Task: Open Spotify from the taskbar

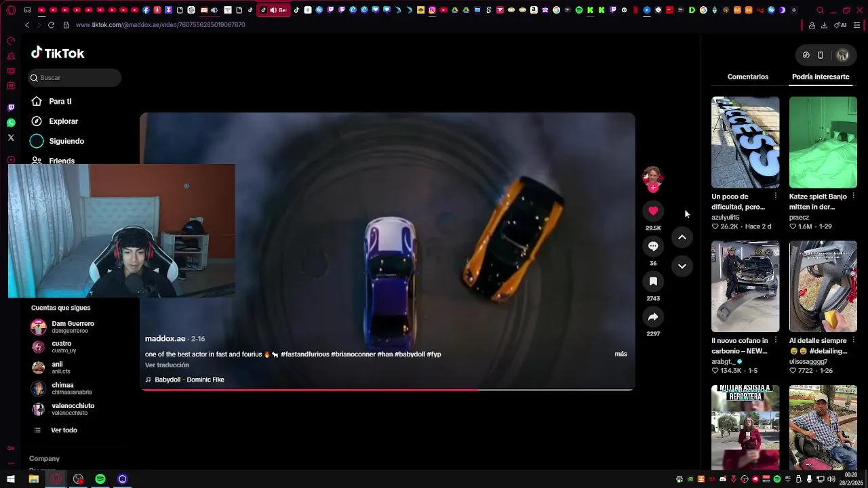Action: (x=100, y=479)
